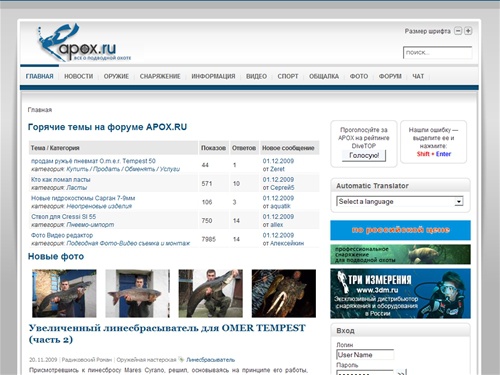Open category Неопреновые изделия
Viewport: 500px width, 375px height.
point(99,206)
